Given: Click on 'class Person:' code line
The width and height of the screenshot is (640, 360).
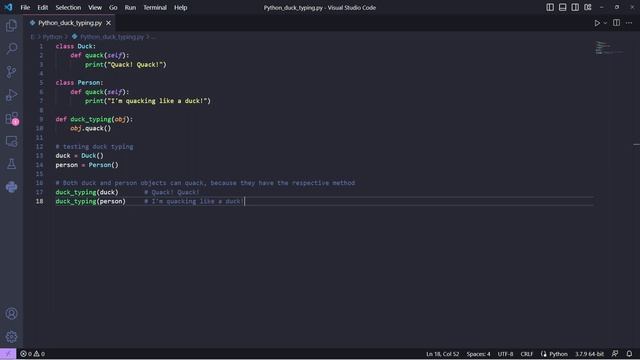Looking at the screenshot, I should pos(79,82).
